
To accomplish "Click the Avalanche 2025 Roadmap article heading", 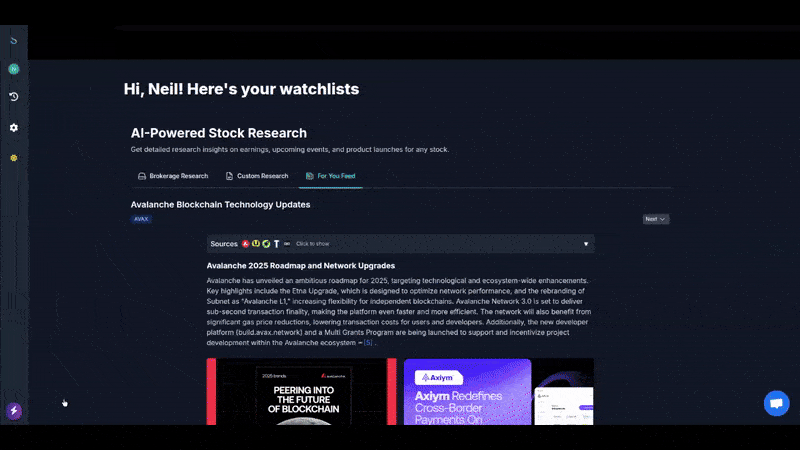I will click(x=301, y=266).
